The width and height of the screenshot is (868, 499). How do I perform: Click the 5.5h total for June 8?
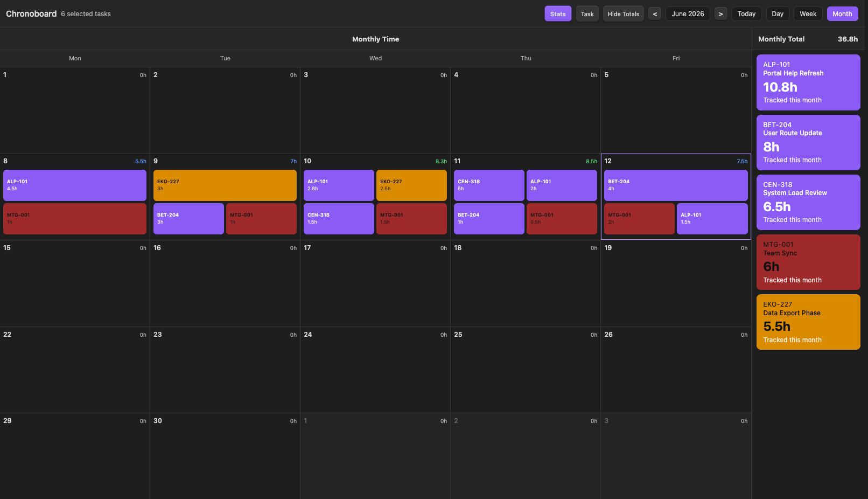[141, 162]
